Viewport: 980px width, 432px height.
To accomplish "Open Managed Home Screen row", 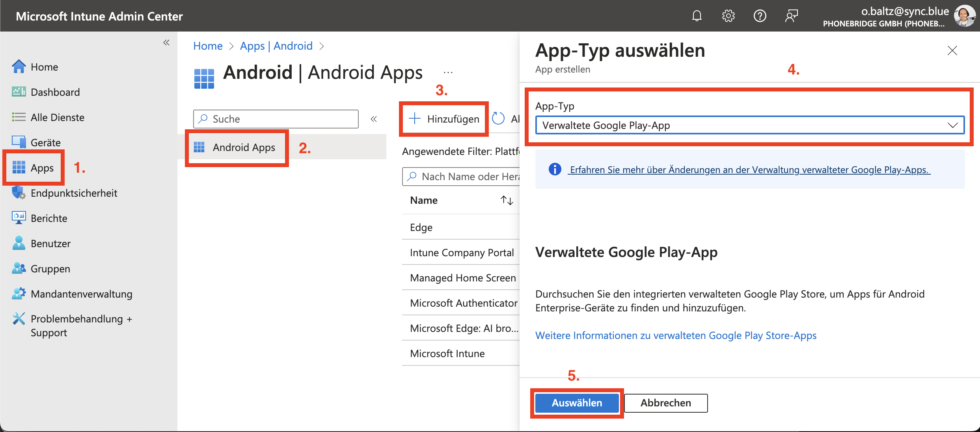I will pos(461,278).
